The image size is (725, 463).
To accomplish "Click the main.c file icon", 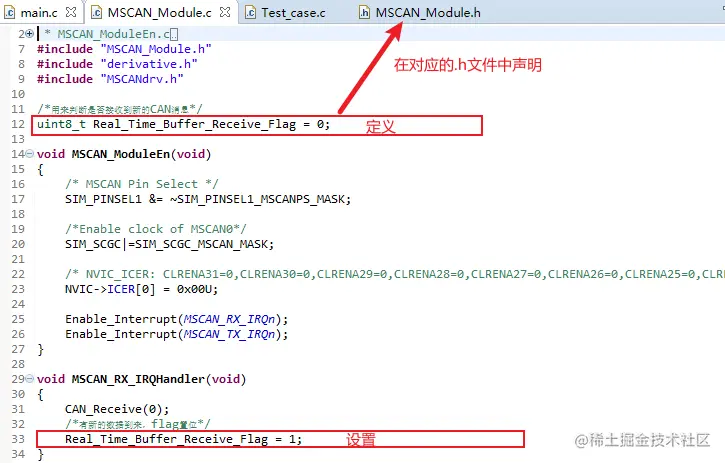I will point(9,12).
